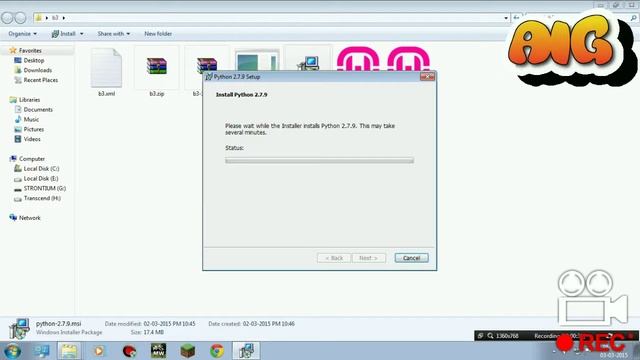Open the Organize menu in Explorer
640x360 pixels.
(x=22, y=34)
